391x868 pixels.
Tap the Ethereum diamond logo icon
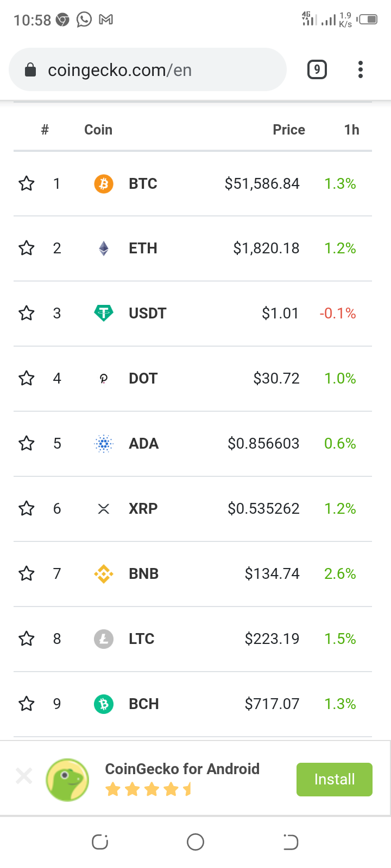point(104,248)
